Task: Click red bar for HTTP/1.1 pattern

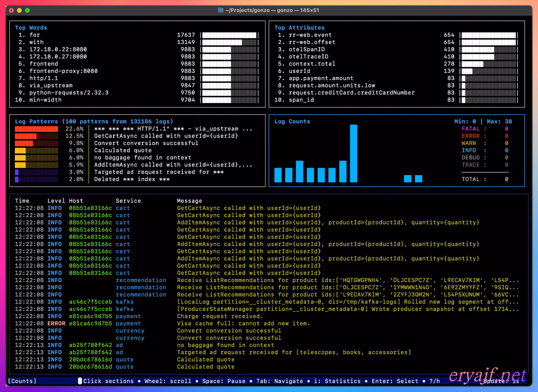Action: pos(36,129)
